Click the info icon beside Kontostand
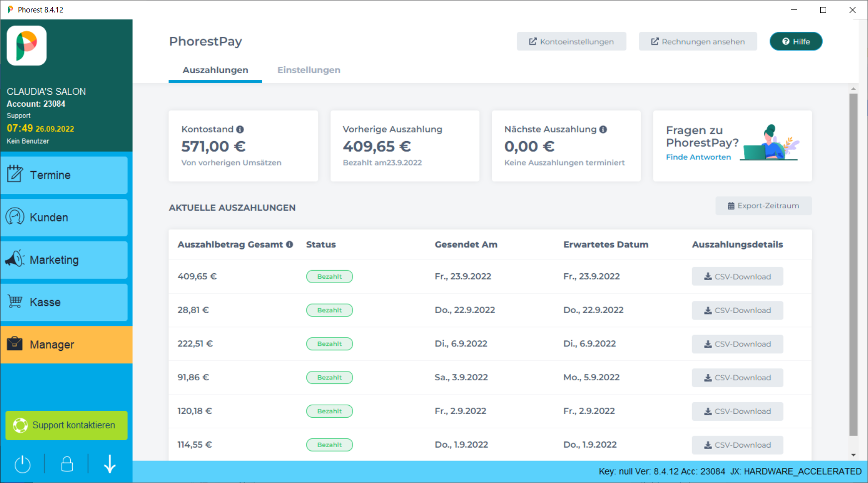The image size is (868, 483). (x=240, y=130)
